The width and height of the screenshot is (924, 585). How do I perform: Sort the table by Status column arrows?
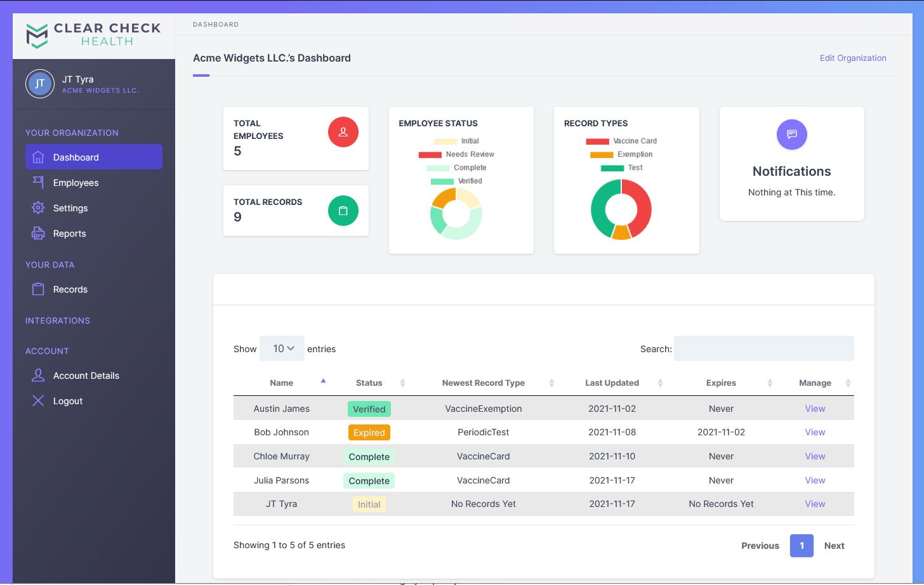[x=402, y=383]
